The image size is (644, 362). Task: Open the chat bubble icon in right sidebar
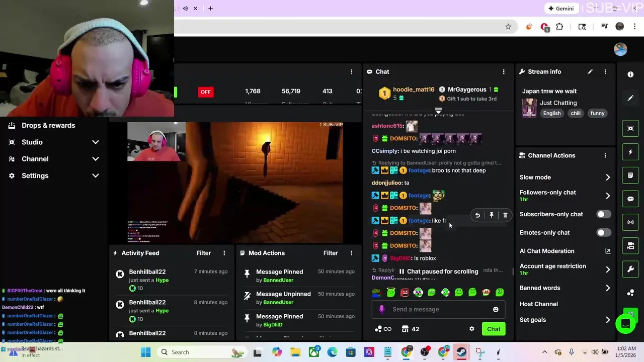coord(630,199)
